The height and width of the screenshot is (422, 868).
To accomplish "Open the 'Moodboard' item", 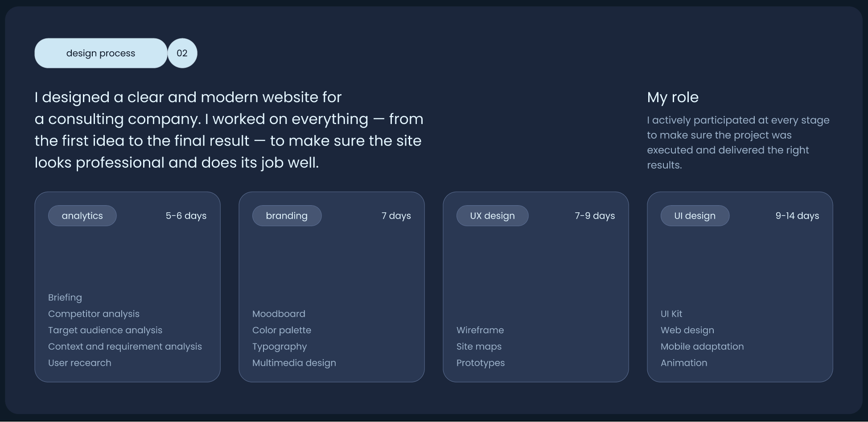I will (x=278, y=314).
